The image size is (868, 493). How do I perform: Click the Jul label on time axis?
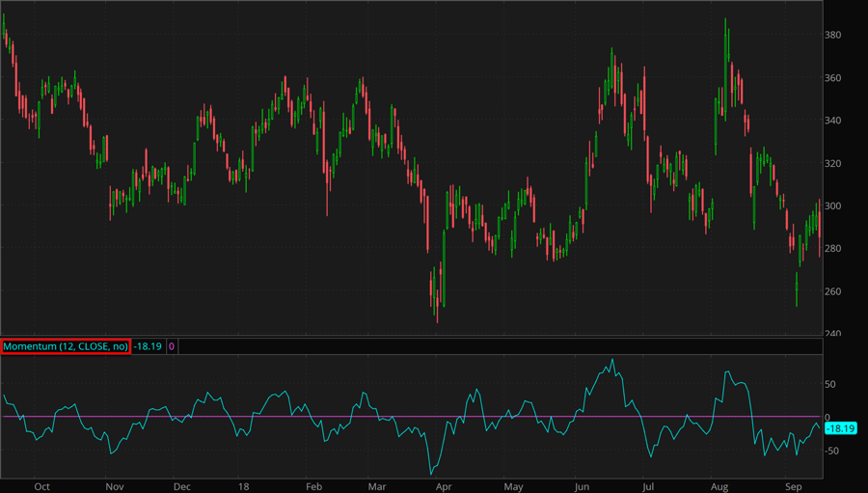649,487
